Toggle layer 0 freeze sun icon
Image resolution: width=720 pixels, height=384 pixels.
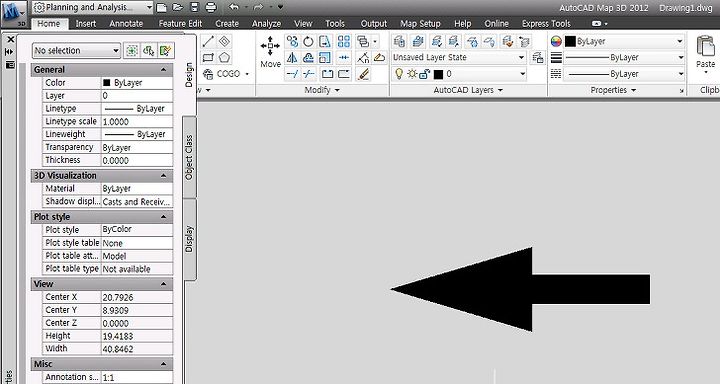[412, 73]
